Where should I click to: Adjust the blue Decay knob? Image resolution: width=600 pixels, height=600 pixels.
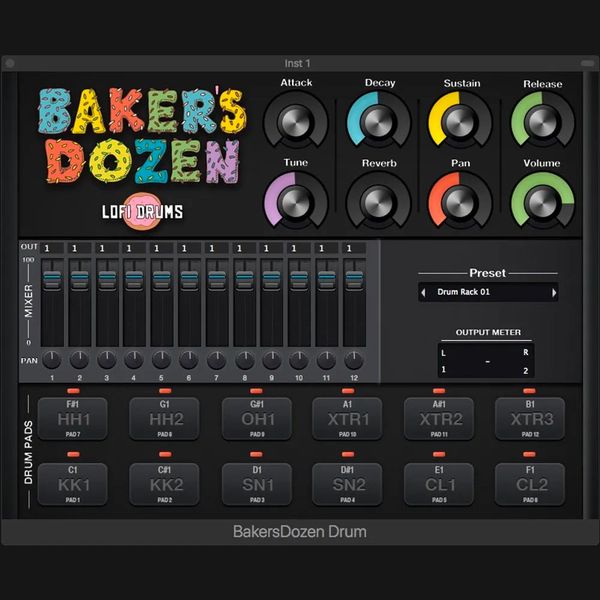pyautogui.click(x=378, y=122)
